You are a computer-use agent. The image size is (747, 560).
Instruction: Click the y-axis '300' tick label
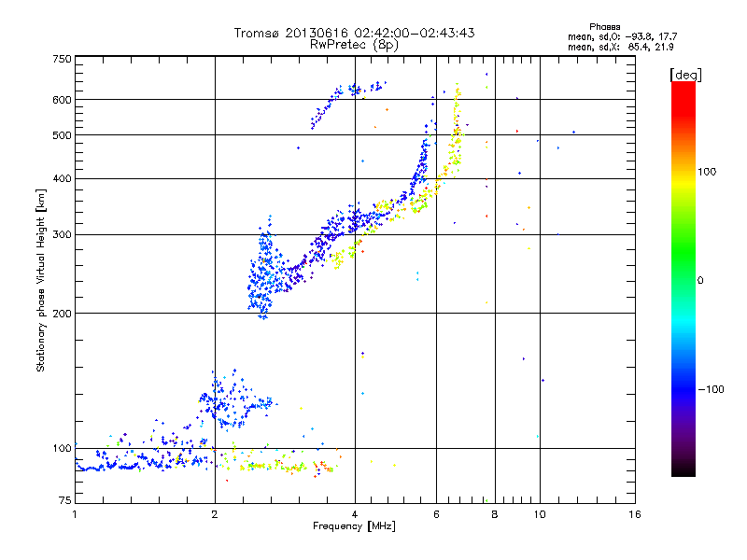point(62,235)
